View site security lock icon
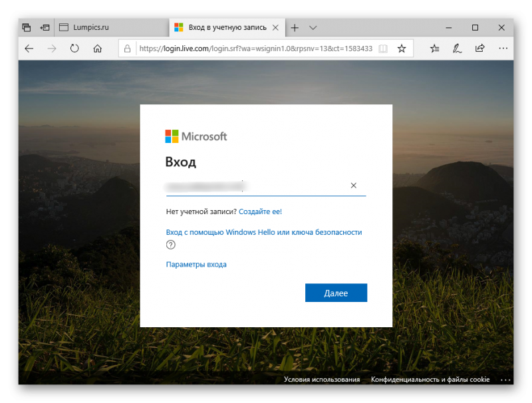This screenshot has width=532, height=403. [127, 49]
